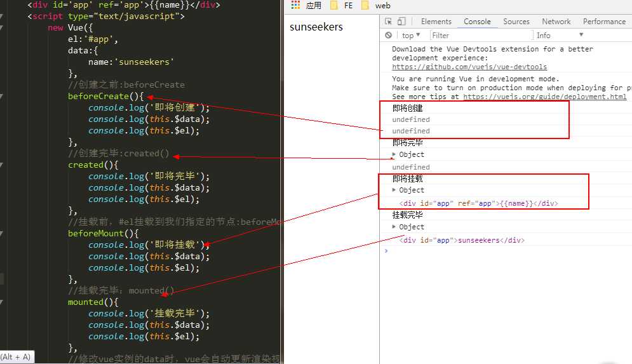Switch to the Performance tab
Image resolution: width=632 pixels, height=364 pixels.
[x=604, y=22]
